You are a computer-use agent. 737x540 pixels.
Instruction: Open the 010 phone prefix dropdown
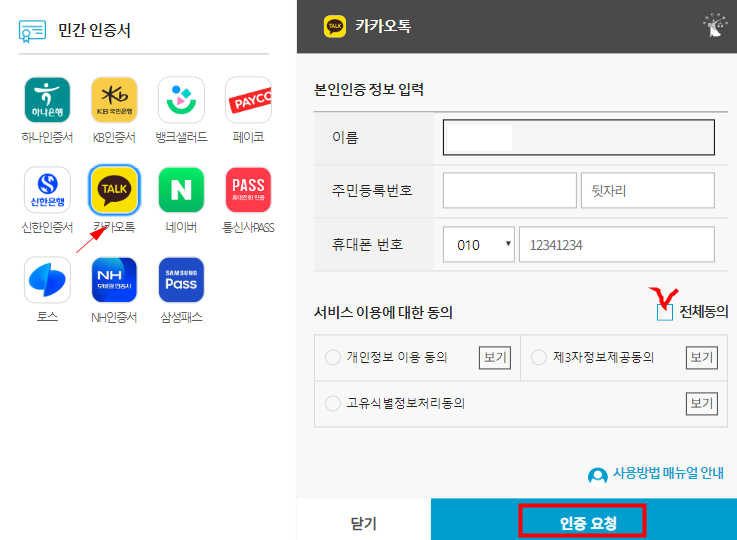pos(478,244)
